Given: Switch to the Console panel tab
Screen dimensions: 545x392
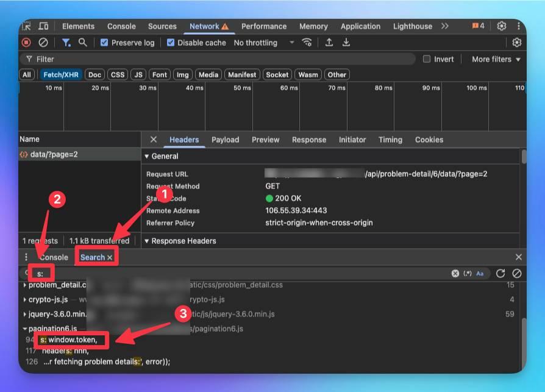Looking at the screenshot, I should pyautogui.click(x=121, y=26).
